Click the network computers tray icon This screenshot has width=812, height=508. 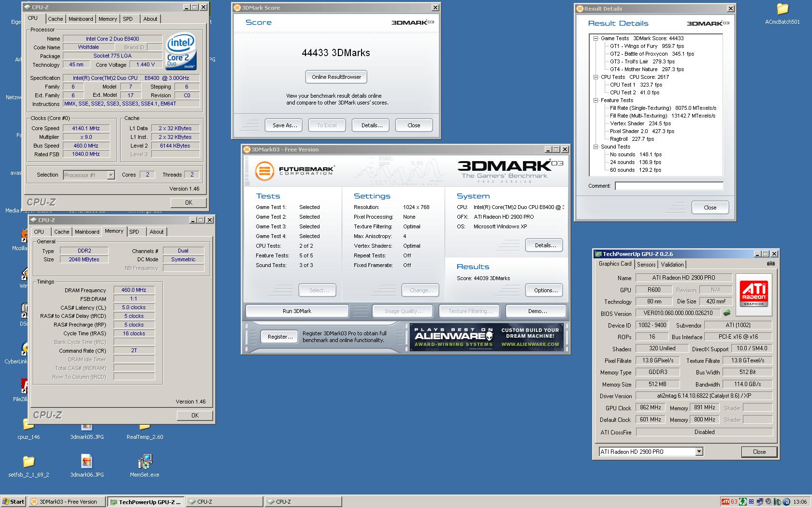click(x=760, y=502)
